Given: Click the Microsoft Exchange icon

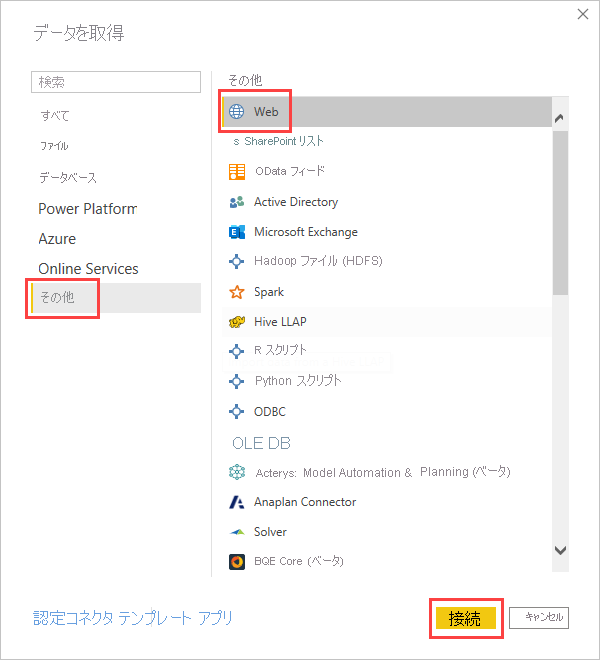Looking at the screenshot, I should click(237, 232).
